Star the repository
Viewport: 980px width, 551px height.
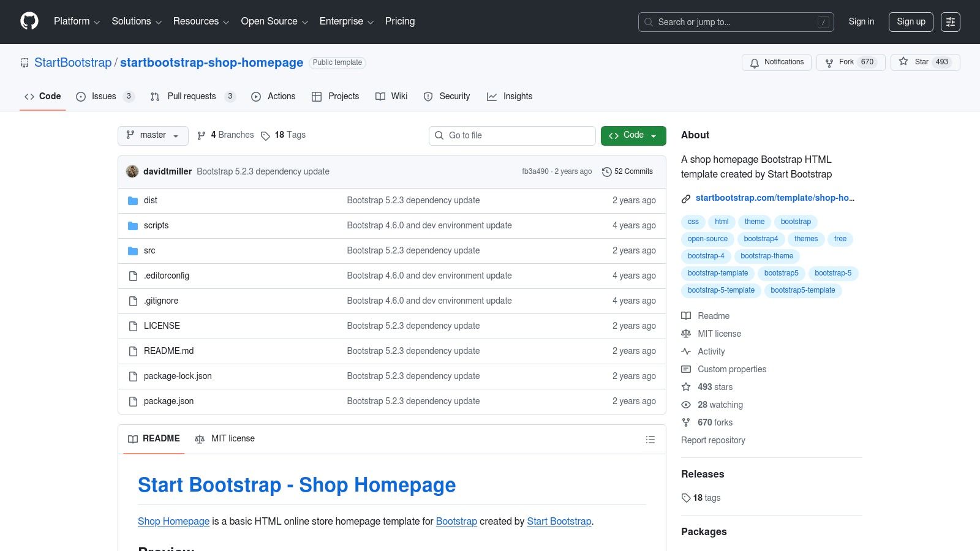921,62
